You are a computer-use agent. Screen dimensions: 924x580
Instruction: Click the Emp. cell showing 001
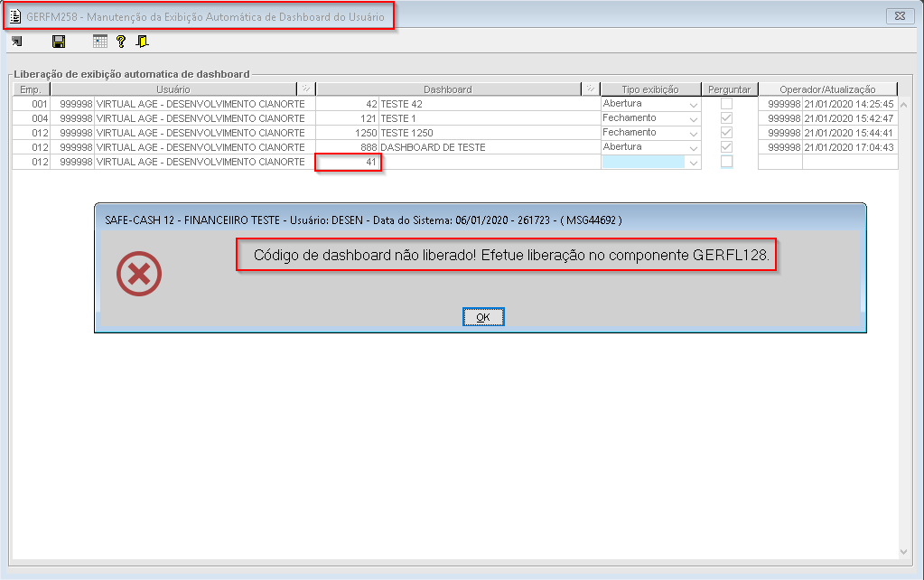[32, 104]
